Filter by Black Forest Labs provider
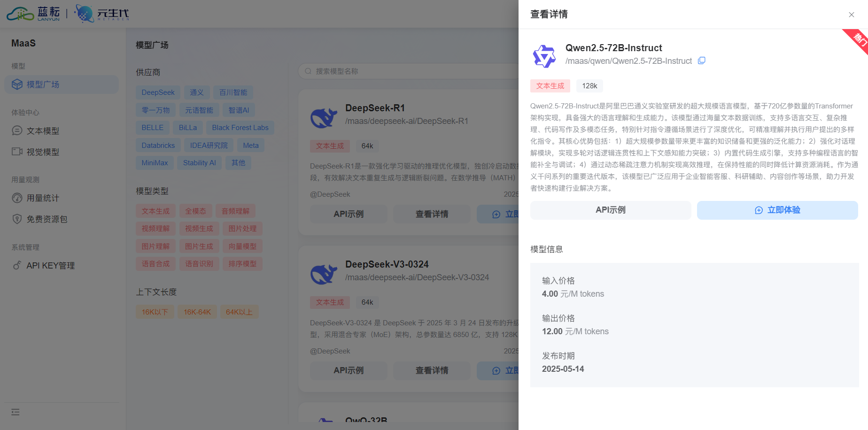 tap(240, 128)
